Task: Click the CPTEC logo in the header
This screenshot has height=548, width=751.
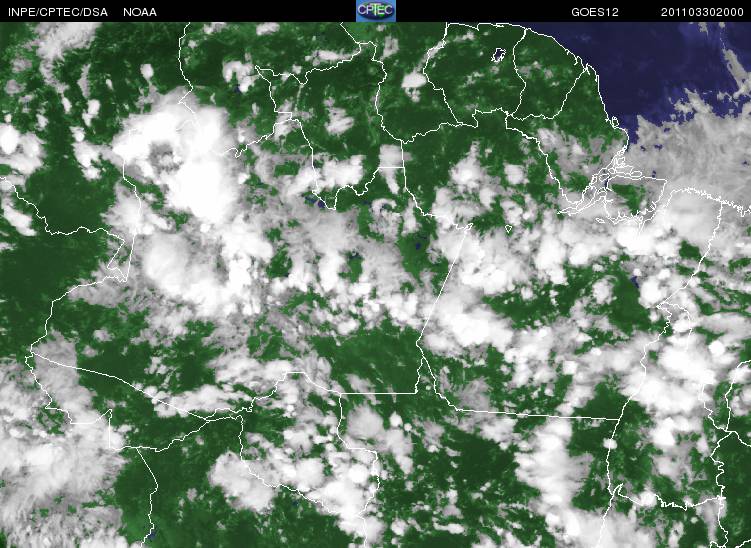Action: pyautogui.click(x=376, y=11)
